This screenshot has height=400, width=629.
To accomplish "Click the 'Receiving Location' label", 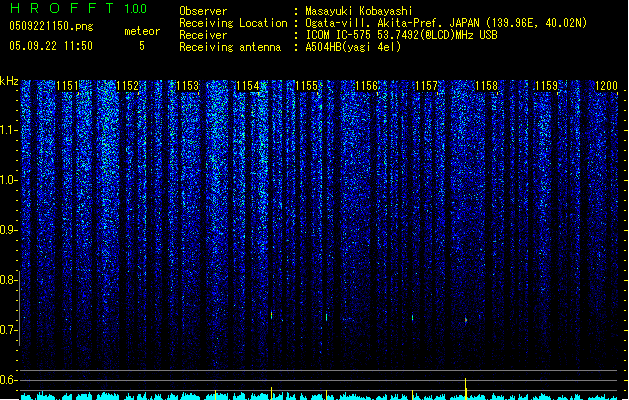I will 233,23.
